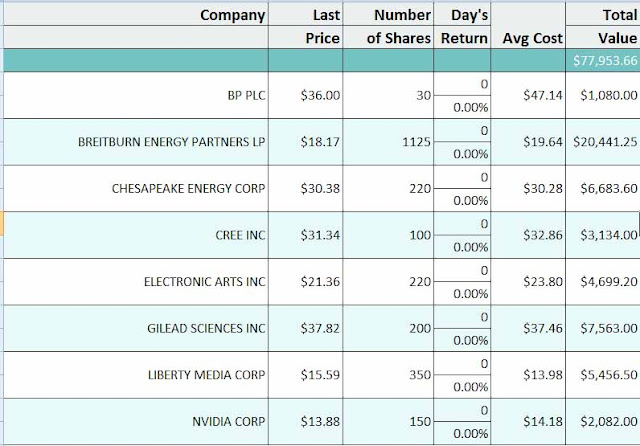Select the 350 shares cell
The width and height of the screenshot is (640, 446).
click(x=416, y=375)
